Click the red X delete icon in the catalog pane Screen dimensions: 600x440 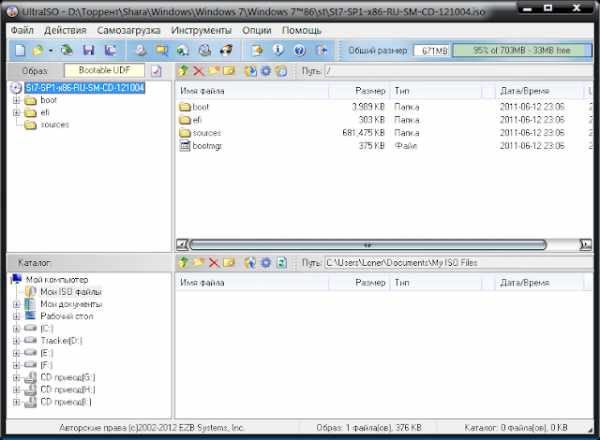click(x=213, y=262)
